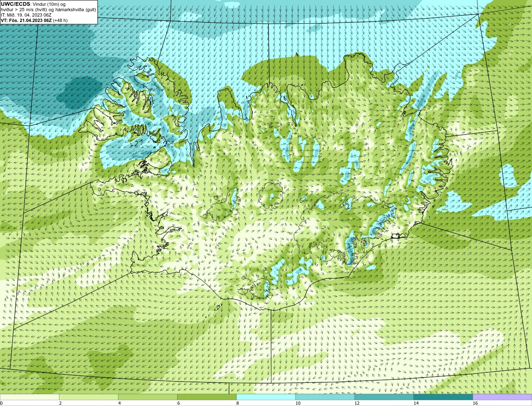Click the legend scale label "6"
The width and height of the screenshot is (532, 406).
point(178,403)
